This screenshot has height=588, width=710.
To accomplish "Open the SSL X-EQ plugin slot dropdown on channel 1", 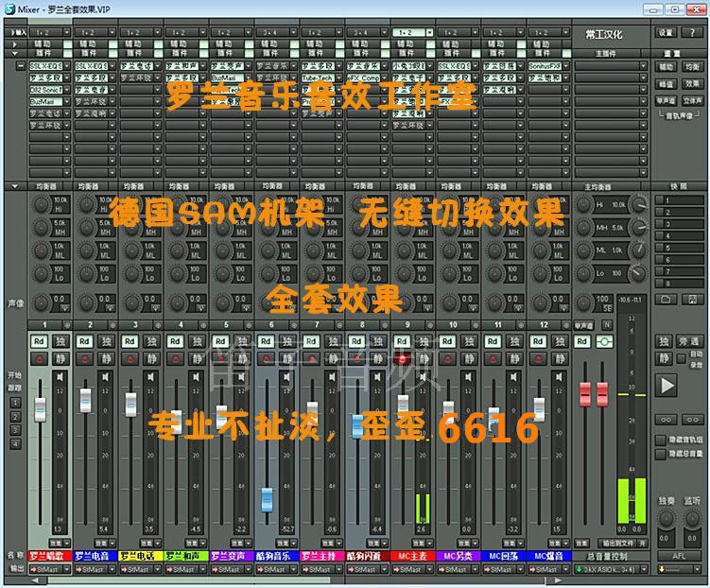I will tap(66, 66).
